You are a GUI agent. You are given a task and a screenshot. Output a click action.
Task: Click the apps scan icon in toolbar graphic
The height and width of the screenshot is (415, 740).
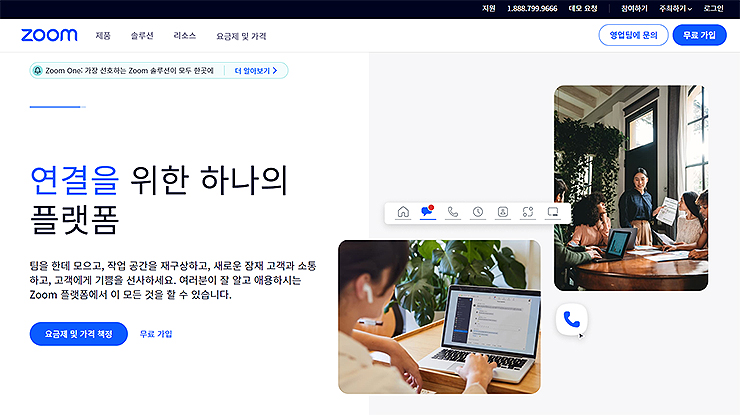(x=528, y=212)
